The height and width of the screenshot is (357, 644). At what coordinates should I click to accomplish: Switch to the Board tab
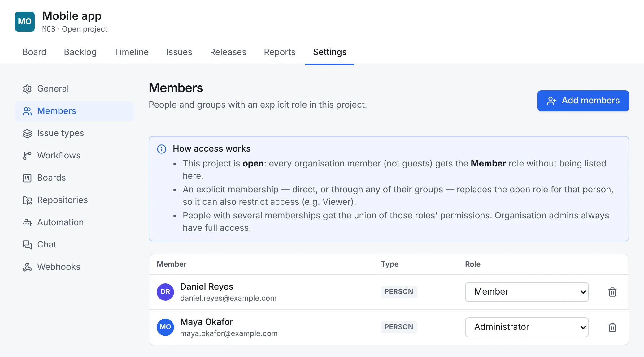tap(34, 52)
